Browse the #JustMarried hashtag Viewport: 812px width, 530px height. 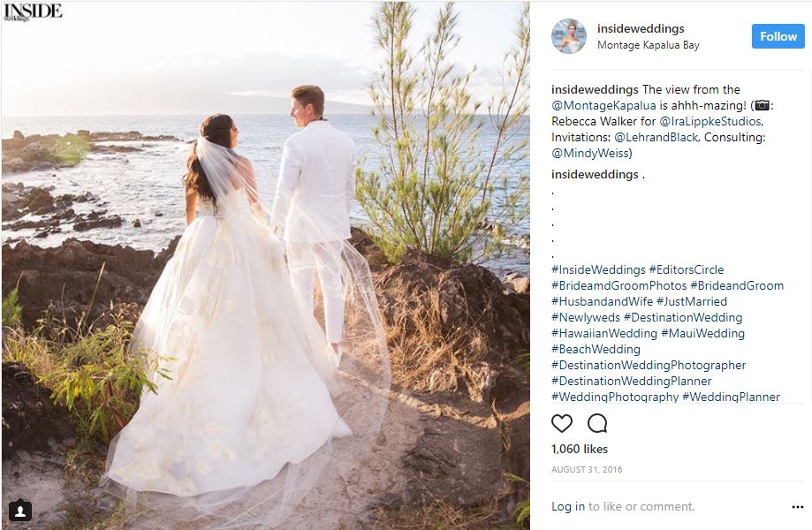point(691,302)
